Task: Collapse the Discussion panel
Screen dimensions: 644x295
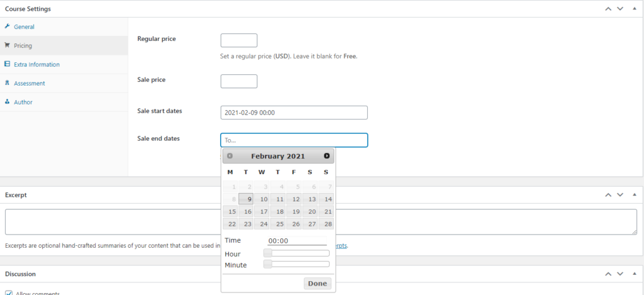Action: click(x=633, y=274)
